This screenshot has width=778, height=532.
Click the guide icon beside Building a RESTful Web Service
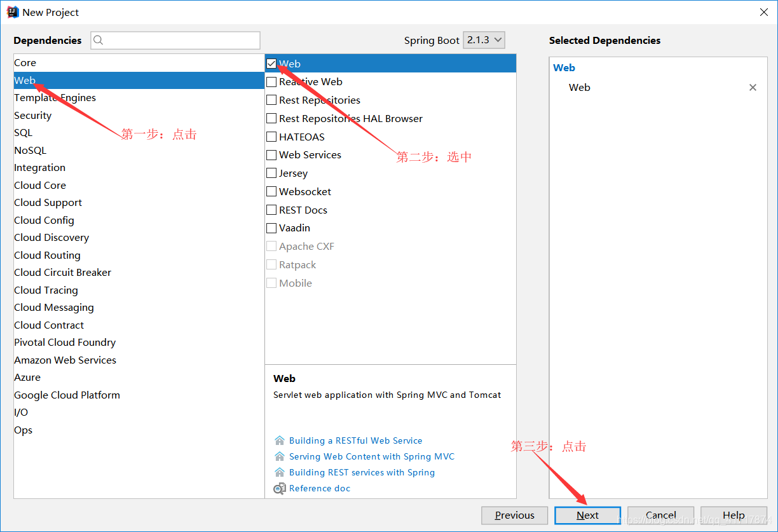pyautogui.click(x=280, y=440)
